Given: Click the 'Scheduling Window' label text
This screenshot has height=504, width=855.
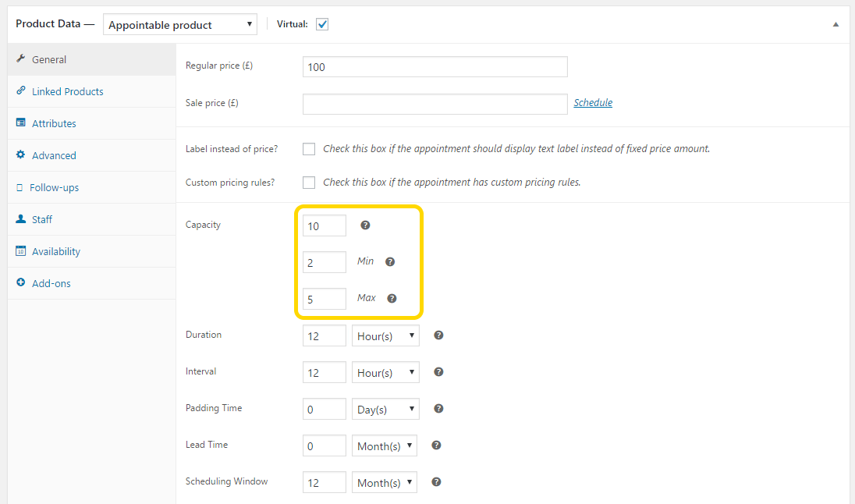Looking at the screenshot, I should (227, 481).
